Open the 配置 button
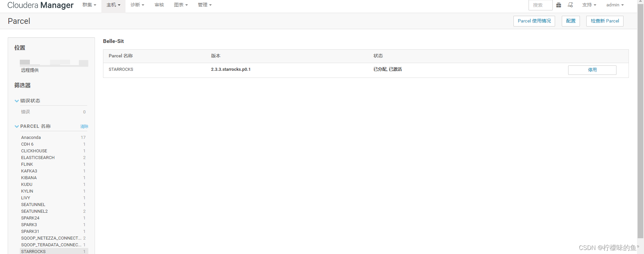 571,21
